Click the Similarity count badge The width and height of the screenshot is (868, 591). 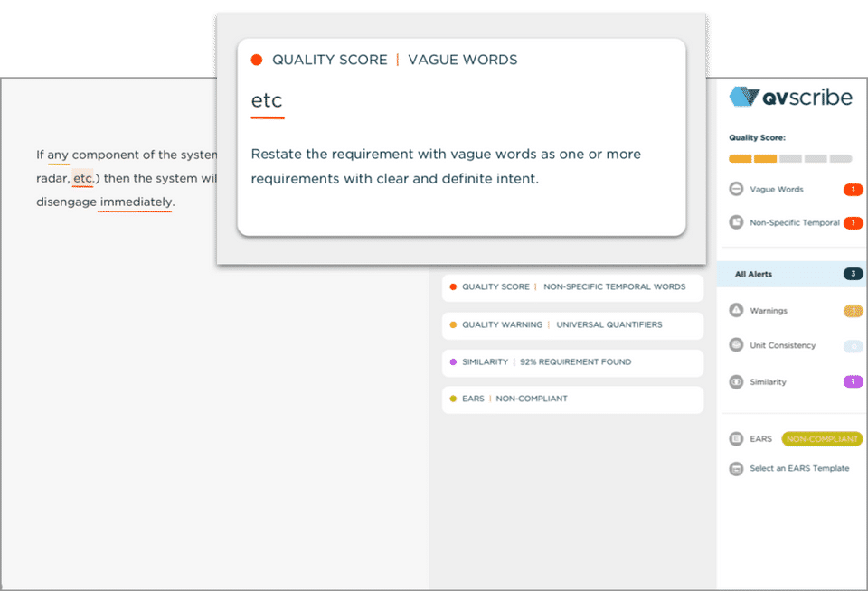click(x=853, y=382)
